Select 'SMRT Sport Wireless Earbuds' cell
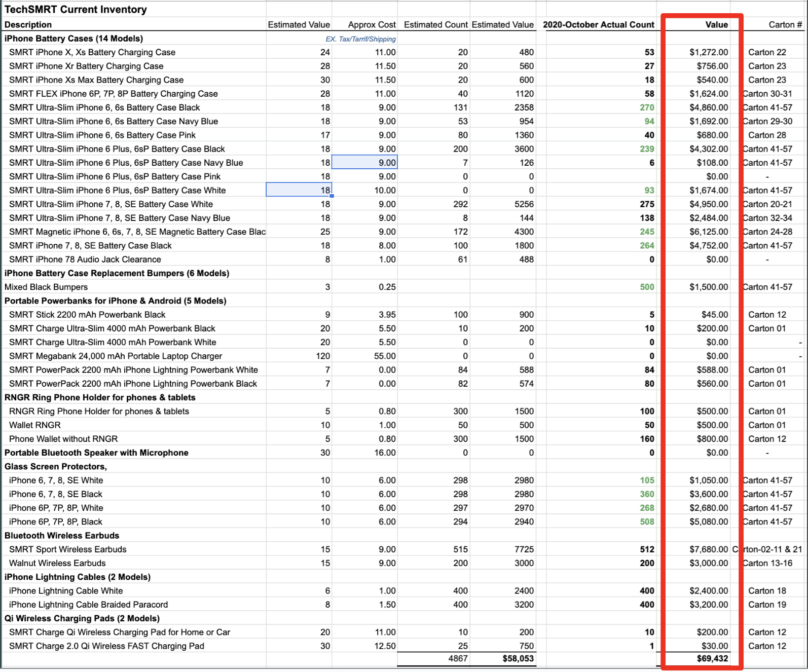This screenshot has height=672, width=808. (67, 549)
